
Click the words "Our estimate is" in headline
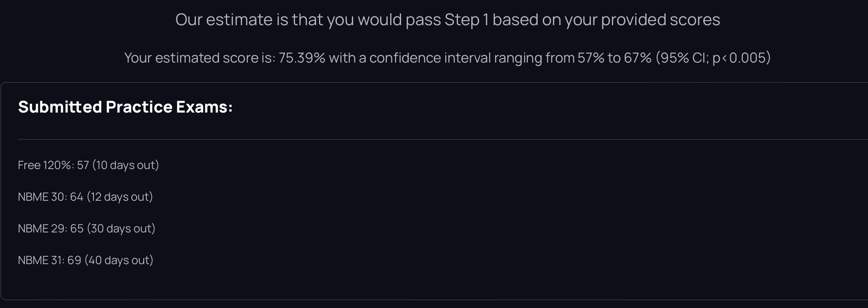pyautogui.click(x=224, y=20)
